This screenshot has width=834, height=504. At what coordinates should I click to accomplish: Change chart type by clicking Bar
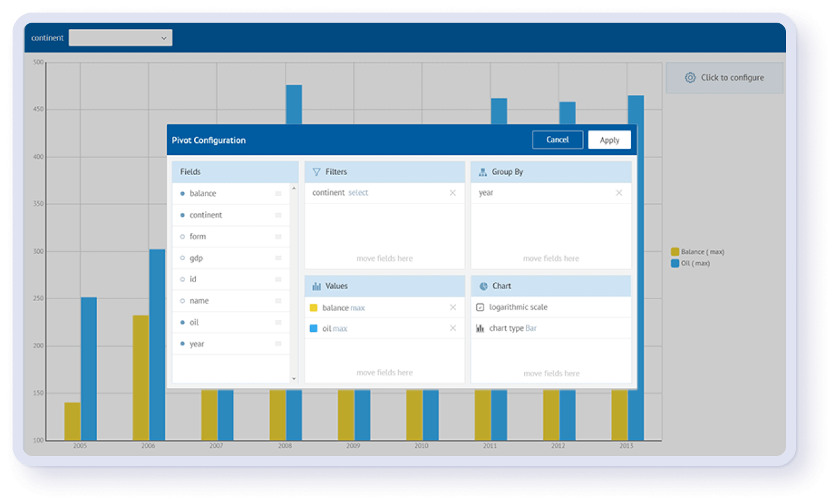pos(531,328)
